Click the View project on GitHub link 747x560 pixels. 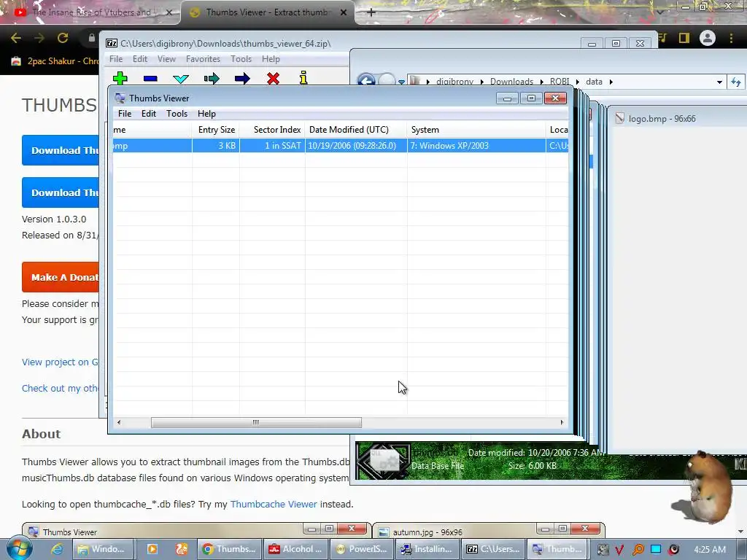[60, 362]
